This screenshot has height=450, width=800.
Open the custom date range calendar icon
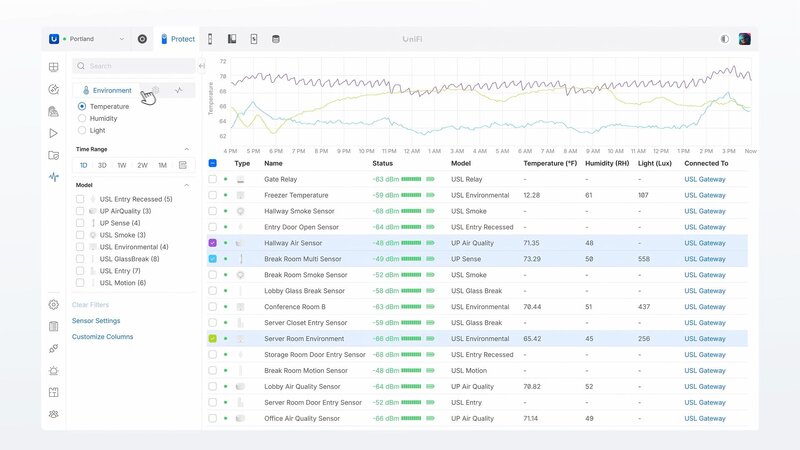tap(183, 165)
